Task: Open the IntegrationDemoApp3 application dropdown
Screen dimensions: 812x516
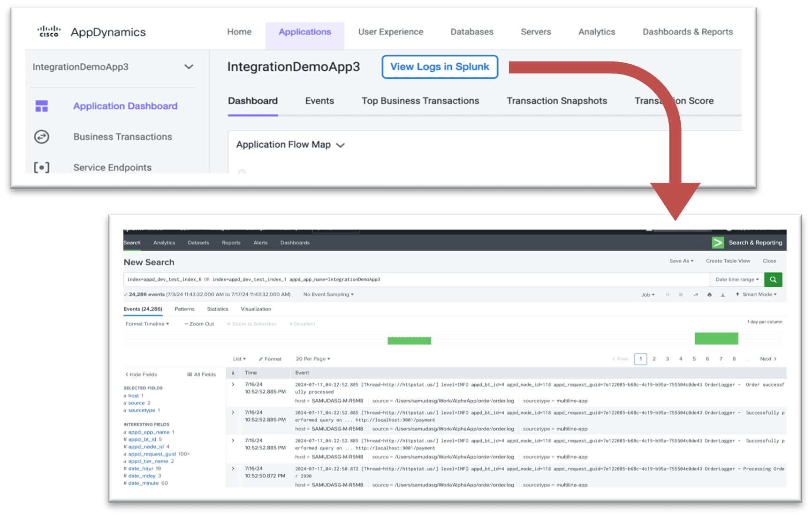Action: (x=189, y=67)
